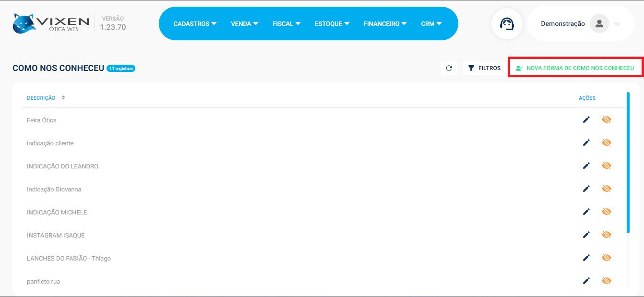Refresh the Como Nos Conheceu list
The height and width of the screenshot is (297, 644).
pyautogui.click(x=449, y=68)
